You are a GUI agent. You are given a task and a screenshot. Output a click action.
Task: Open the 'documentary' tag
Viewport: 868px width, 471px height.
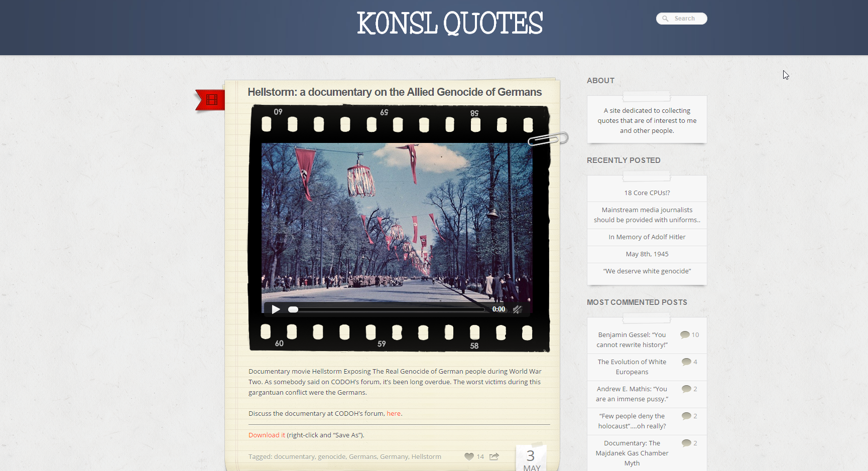pyautogui.click(x=294, y=456)
